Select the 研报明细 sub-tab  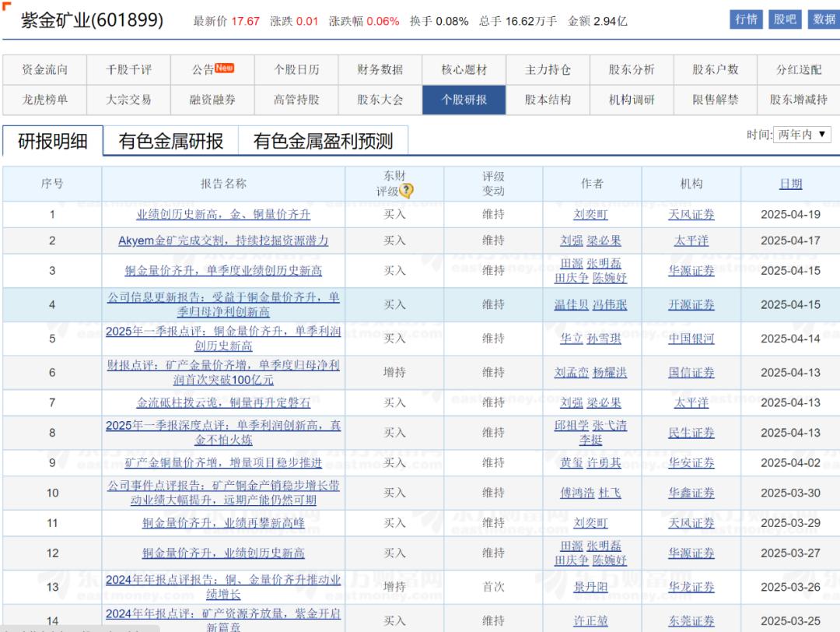(x=53, y=141)
